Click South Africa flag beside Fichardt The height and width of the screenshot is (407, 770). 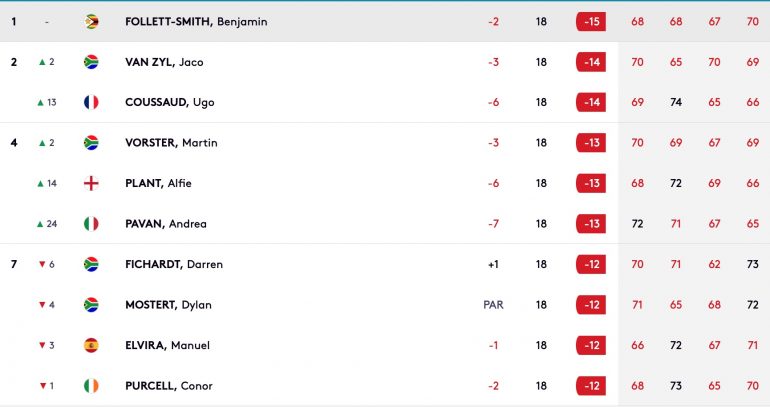pyautogui.click(x=91, y=264)
